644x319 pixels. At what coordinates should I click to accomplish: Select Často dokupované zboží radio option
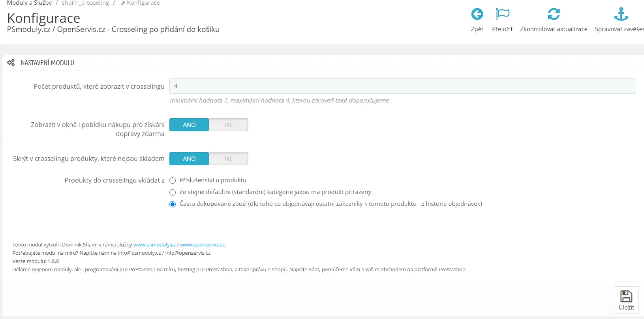pos(173,204)
